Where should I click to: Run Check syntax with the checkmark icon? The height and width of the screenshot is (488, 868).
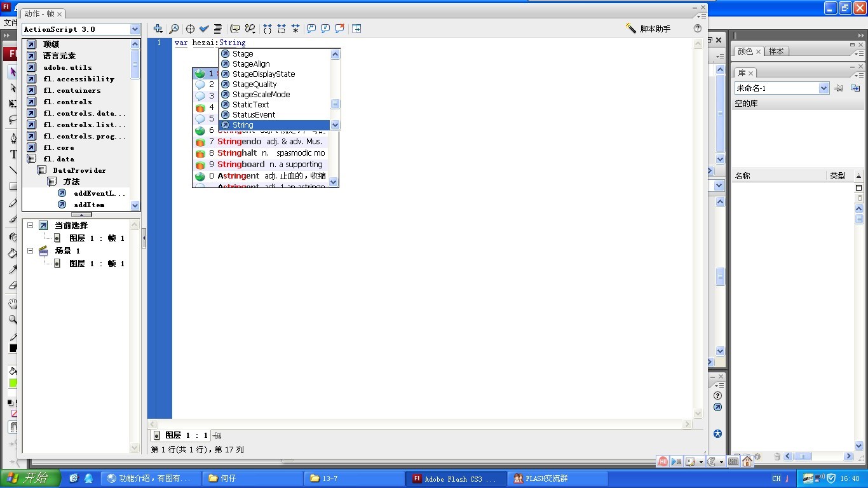204,29
